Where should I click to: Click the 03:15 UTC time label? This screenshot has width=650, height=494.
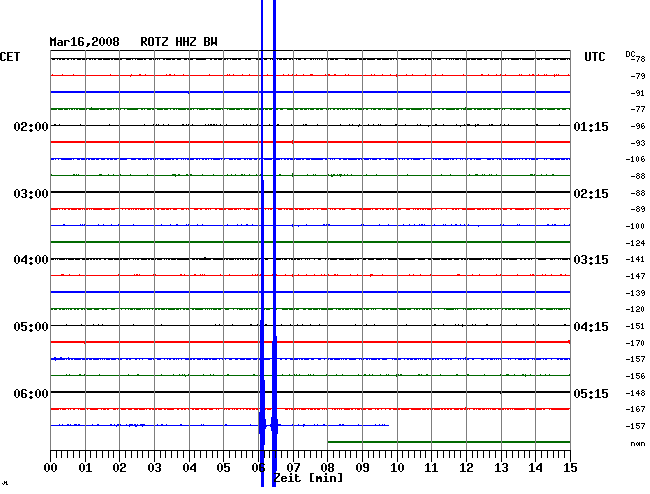[591, 260]
